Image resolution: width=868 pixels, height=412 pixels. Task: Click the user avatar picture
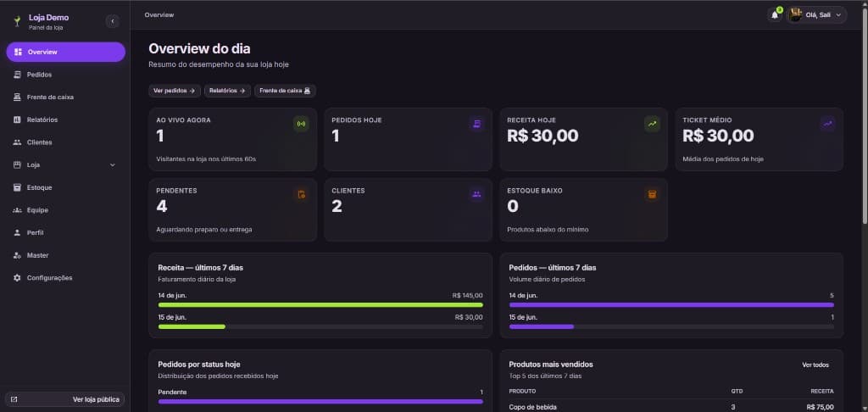pyautogui.click(x=795, y=15)
